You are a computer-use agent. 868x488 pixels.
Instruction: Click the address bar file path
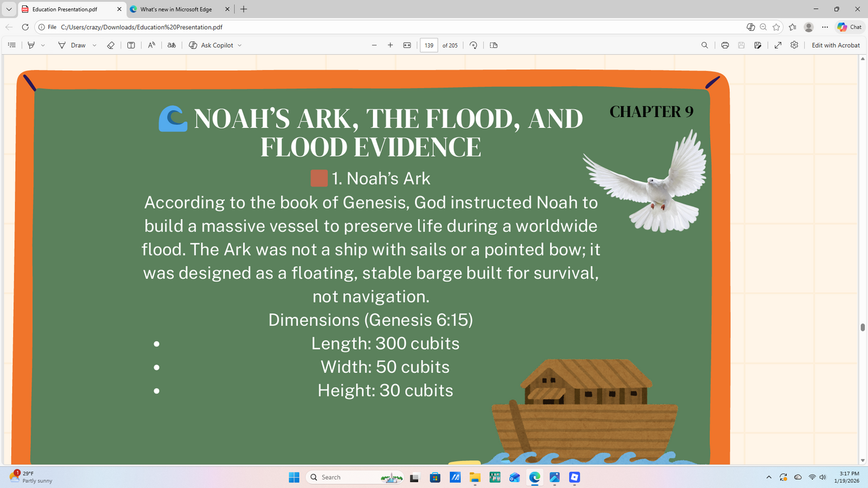(142, 27)
